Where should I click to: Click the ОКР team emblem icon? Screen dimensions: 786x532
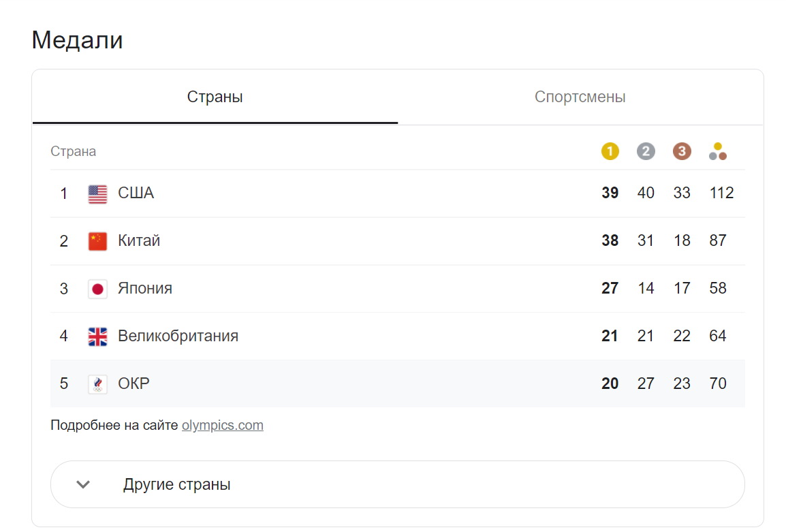coord(98,384)
